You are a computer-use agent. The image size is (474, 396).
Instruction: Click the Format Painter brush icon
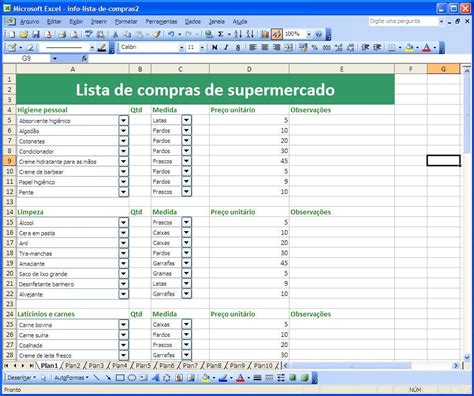(x=157, y=34)
